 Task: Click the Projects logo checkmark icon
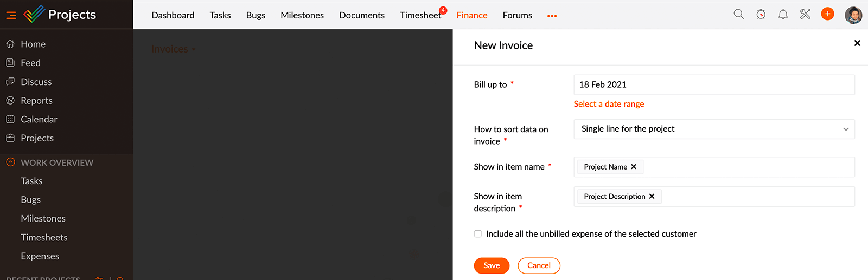click(34, 14)
